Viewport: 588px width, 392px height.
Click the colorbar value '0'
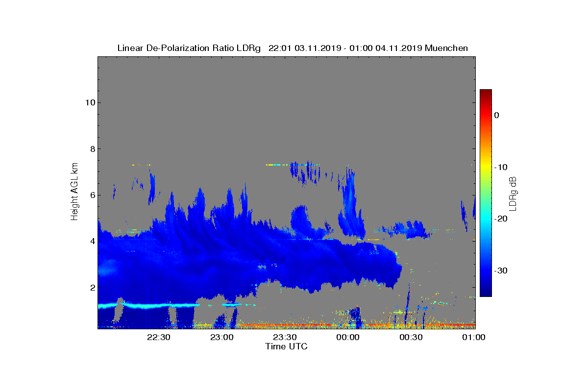496,115
